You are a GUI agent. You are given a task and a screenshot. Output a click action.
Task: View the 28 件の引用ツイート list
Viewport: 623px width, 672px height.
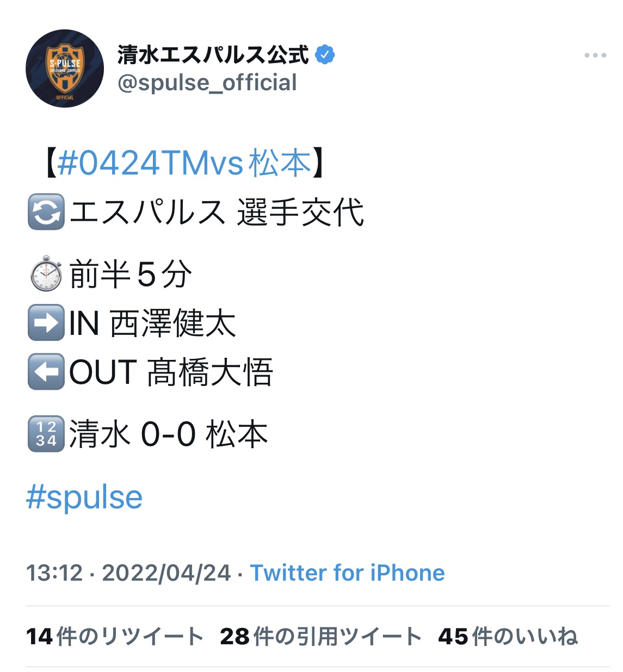[321, 636]
